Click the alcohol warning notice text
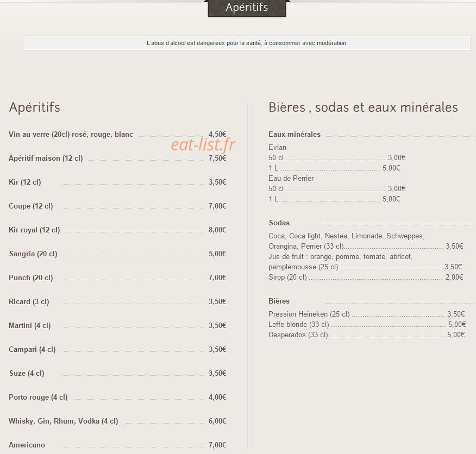 click(247, 43)
